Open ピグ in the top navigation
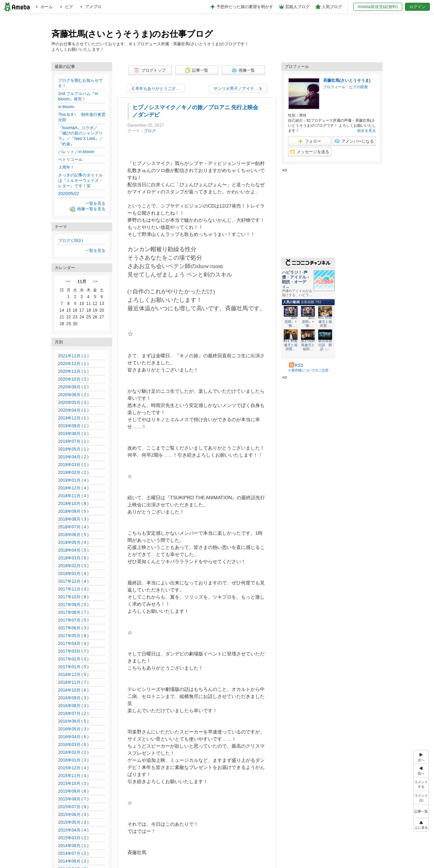 point(69,7)
